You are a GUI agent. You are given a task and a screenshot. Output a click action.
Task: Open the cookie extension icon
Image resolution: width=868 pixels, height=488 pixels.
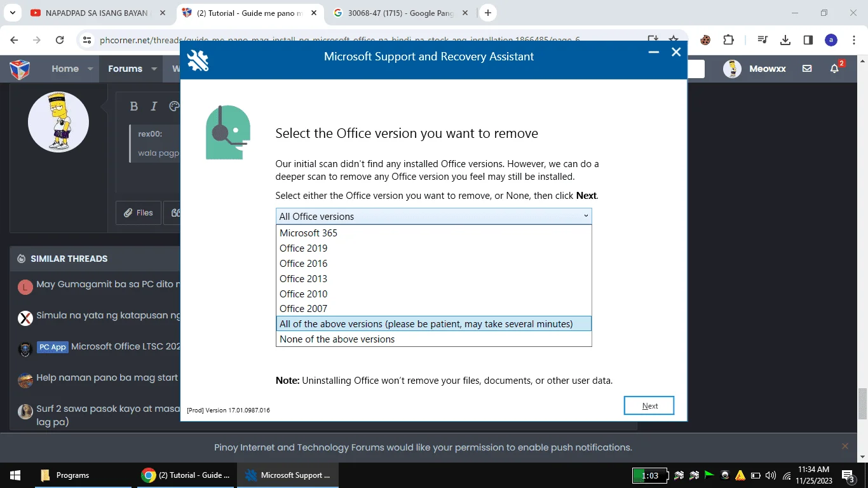pos(705,40)
